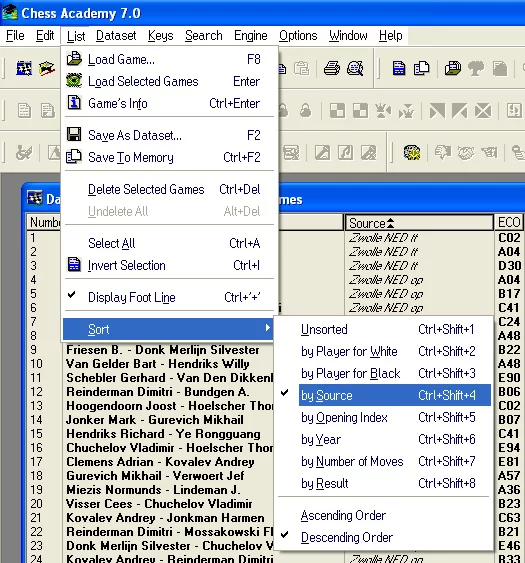Select game row Gurevich Mikhail - Verwoert Jef
Image resolution: width=525 pixels, height=563 pixels.
[x=155, y=476]
